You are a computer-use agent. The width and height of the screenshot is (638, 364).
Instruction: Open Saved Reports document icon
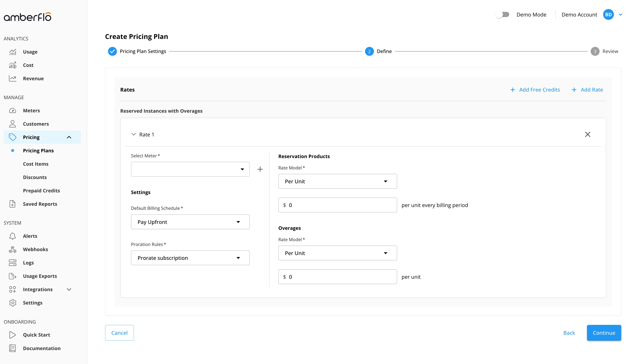click(x=12, y=204)
